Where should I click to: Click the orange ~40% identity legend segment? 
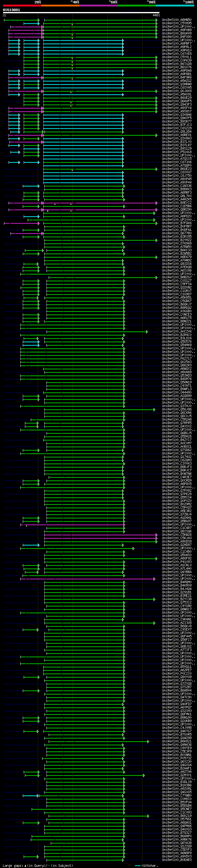pyautogui.click(x=60, y=6)
